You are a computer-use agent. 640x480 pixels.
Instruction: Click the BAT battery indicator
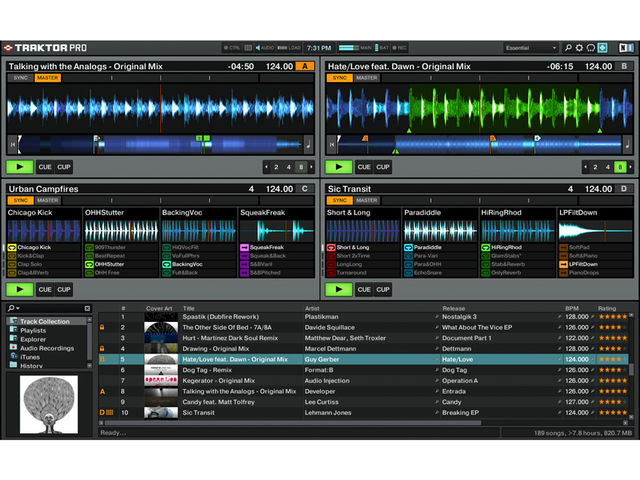(x=382, y=48)
